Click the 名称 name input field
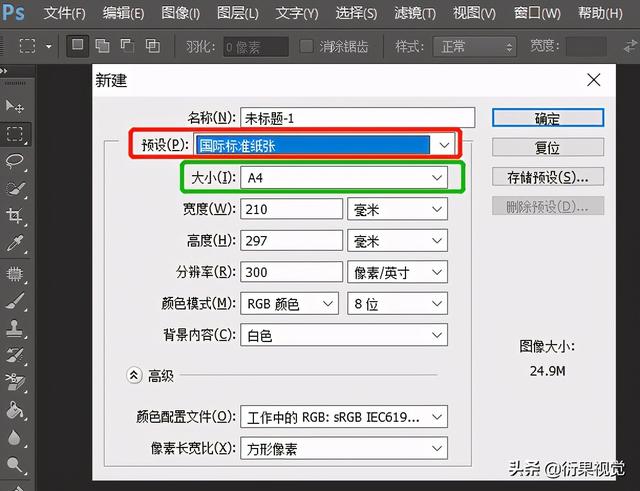The width and height of the screenshot is (640, 491). pyautogui.click(x=358, y=118)
